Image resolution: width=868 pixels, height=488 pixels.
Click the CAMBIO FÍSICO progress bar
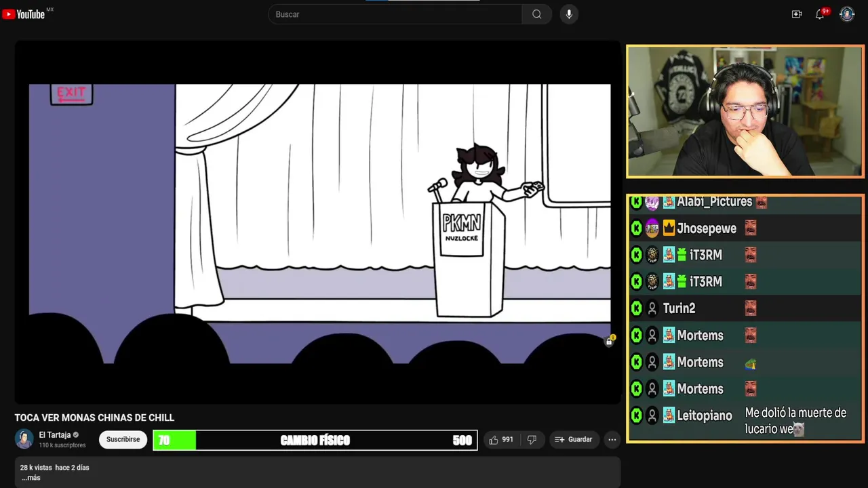click(315, 440)
